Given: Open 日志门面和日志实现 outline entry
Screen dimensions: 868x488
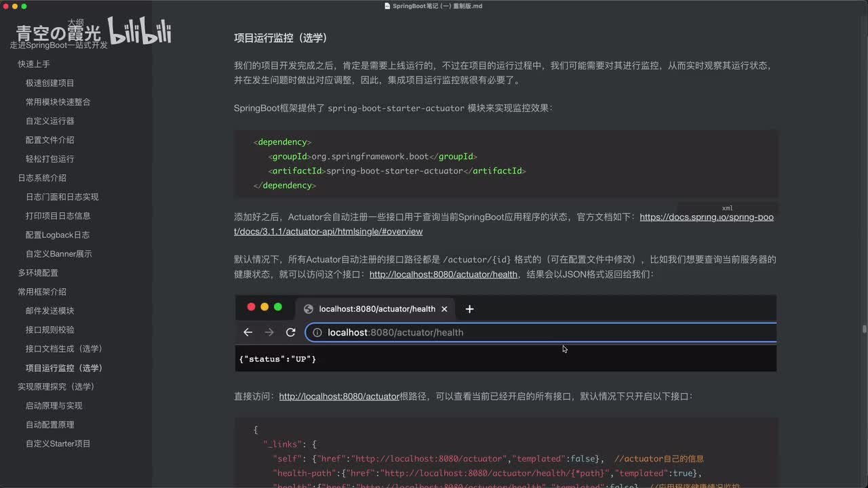Looking at the screenshot, I should pos(62,197).
